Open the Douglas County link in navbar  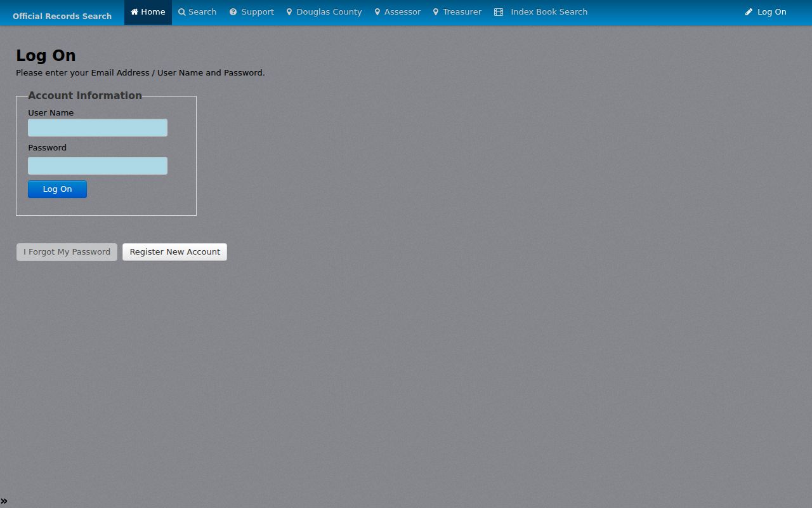point(324,12)
